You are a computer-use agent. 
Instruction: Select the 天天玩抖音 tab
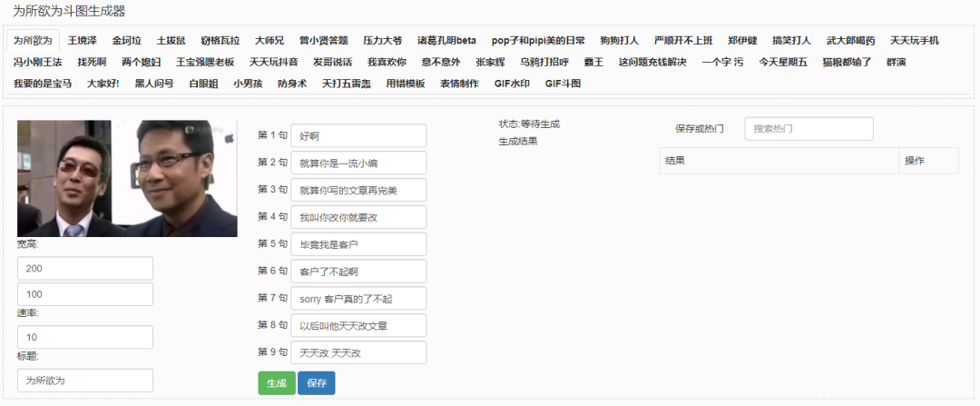274,62
